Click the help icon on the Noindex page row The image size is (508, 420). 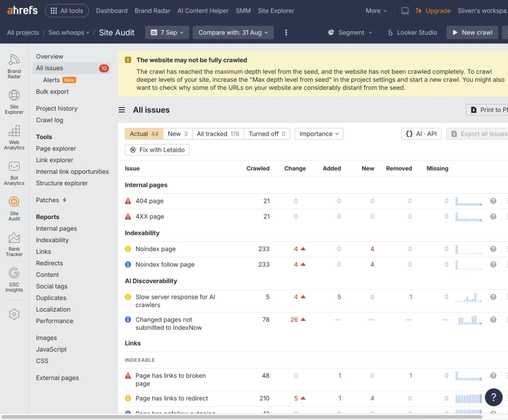tap(493, 249)
